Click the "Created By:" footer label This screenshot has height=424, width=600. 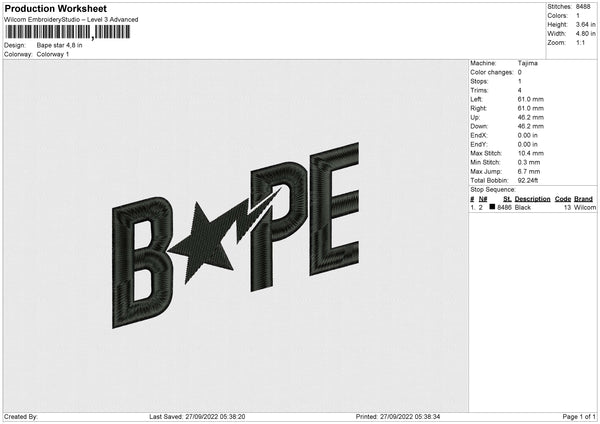point(21,417)
